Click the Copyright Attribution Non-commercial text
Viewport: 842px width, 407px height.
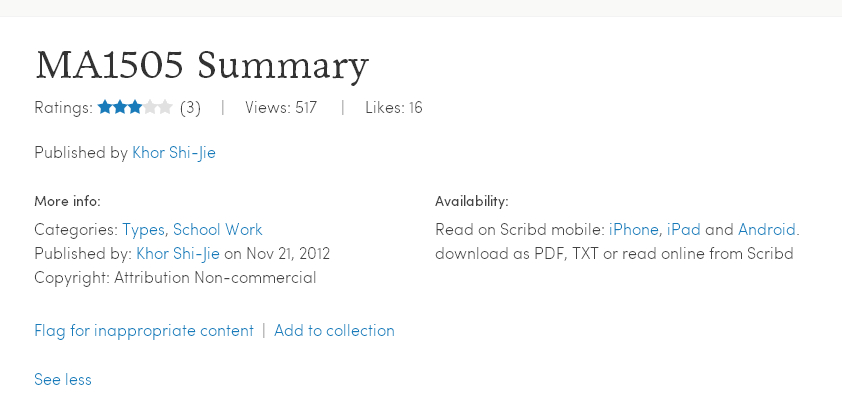click(x=175, y=277)
